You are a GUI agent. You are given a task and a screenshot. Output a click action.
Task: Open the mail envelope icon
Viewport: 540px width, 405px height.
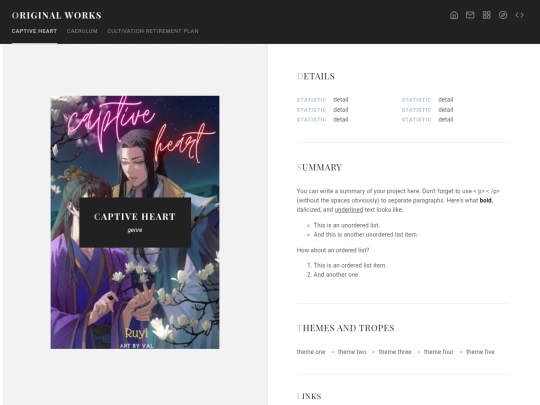point(470,15)
